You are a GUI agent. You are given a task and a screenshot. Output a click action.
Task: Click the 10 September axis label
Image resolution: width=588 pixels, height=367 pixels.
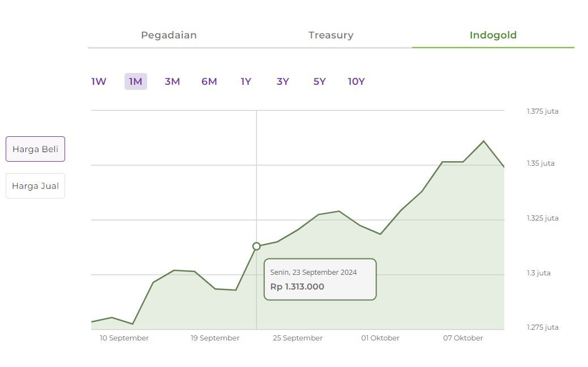coord(124,338)
